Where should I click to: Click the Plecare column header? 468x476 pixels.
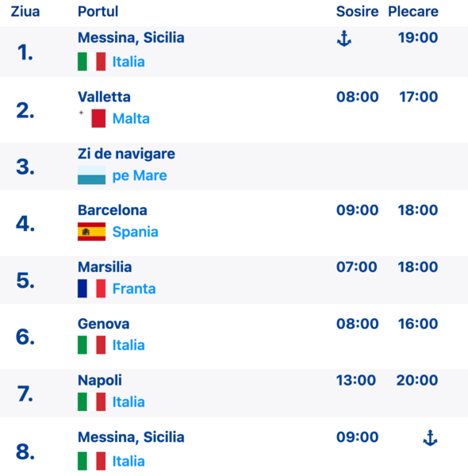pos(413,12)
